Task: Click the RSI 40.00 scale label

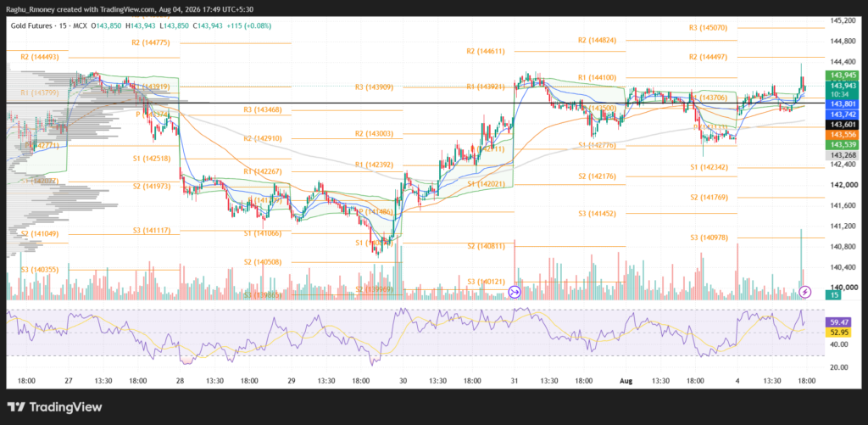Action: click(837, 344)
